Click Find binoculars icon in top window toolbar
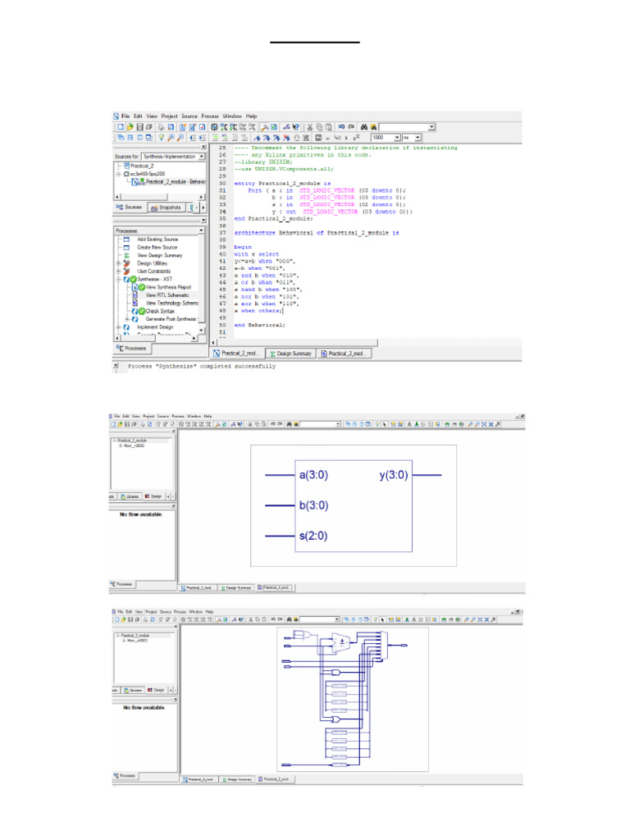630x840 pixels. coord(363,127)
